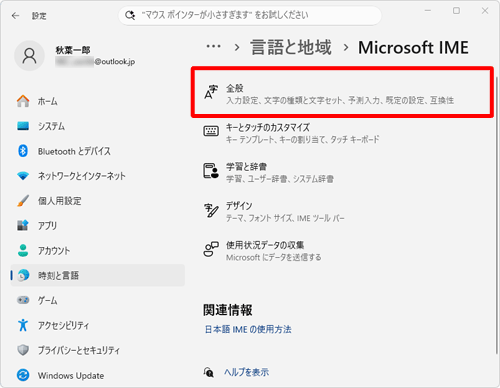Screen dimensions: 500x388
Task: Click the privacy shield icon
Action: [x=23, y=350]
